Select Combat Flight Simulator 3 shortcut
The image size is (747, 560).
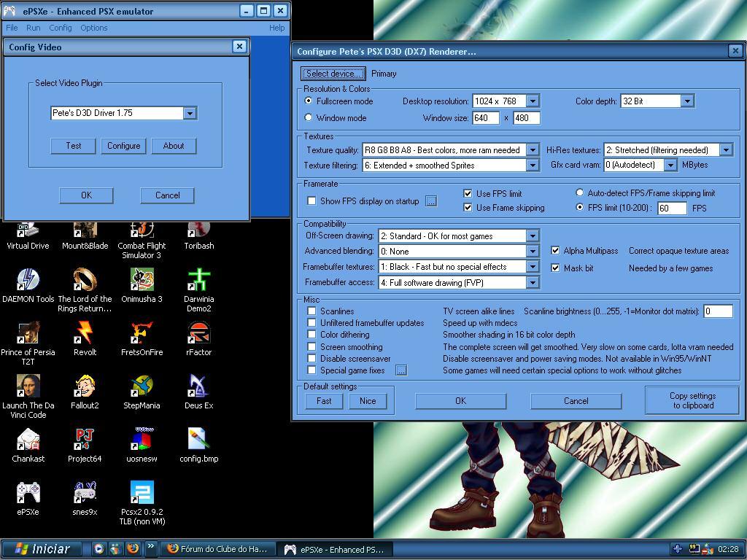(x=142, y=241)
